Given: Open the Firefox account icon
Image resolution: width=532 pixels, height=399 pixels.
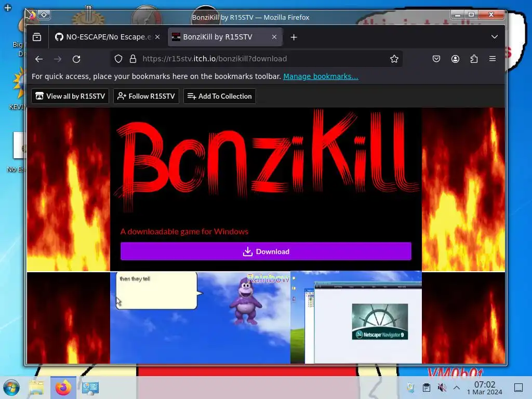Looking at the screenshot, I should [455, 59].
